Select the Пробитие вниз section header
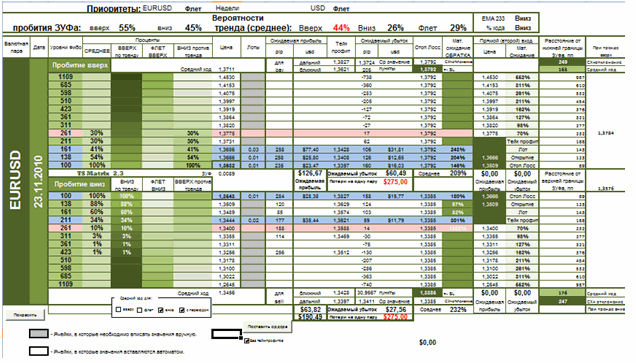636x363 pixels. (x=80, y=184)
